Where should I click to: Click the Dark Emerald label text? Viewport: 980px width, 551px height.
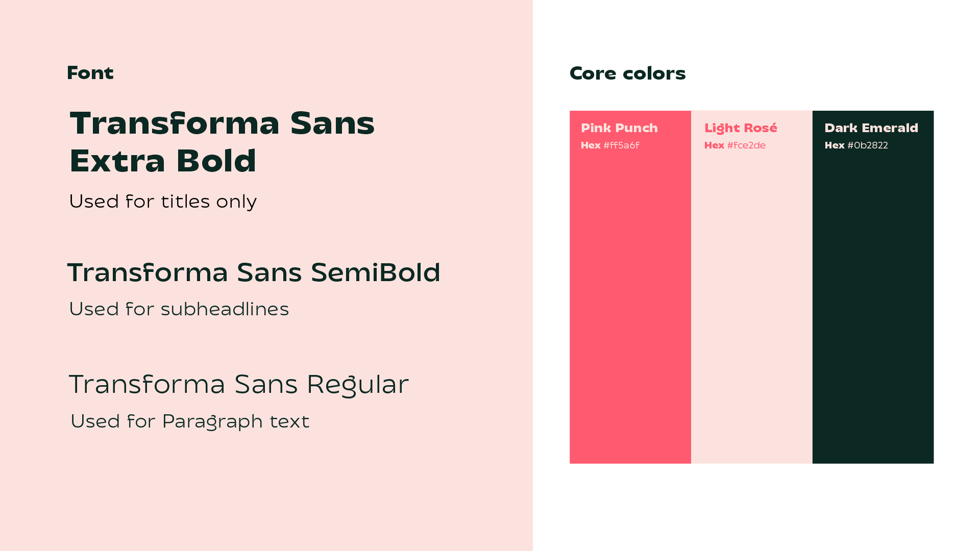[x=871, y=128]
